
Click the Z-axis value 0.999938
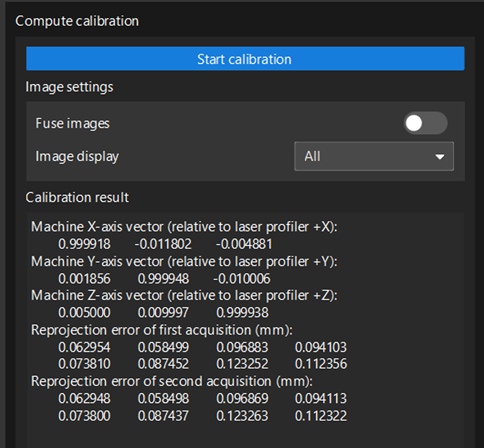(242, 313)
